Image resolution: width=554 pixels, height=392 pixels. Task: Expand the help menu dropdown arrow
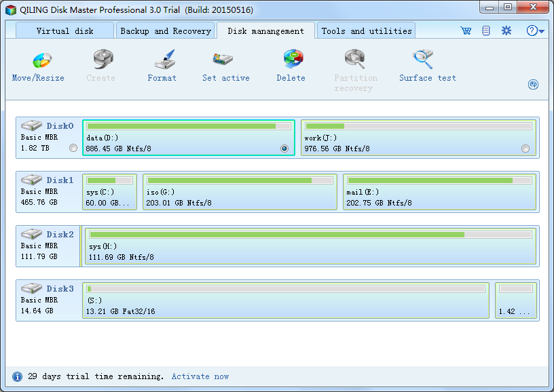point(541,32)
